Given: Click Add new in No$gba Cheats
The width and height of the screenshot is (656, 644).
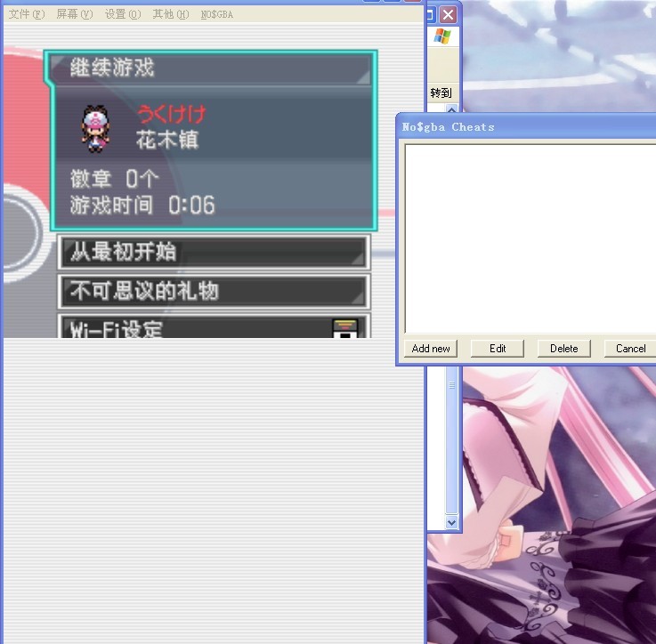Looking at the screenshot, I should (x=431, y=349).
